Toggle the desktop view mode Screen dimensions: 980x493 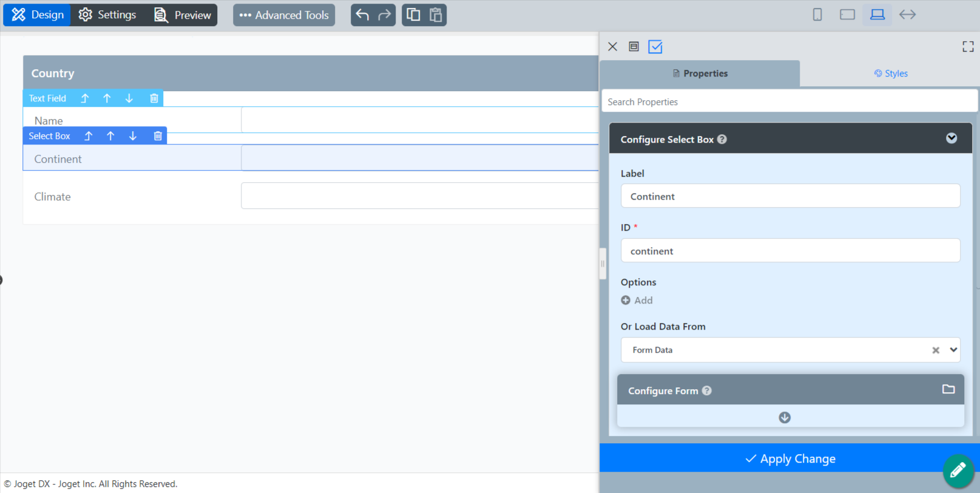tap(877, 15)
